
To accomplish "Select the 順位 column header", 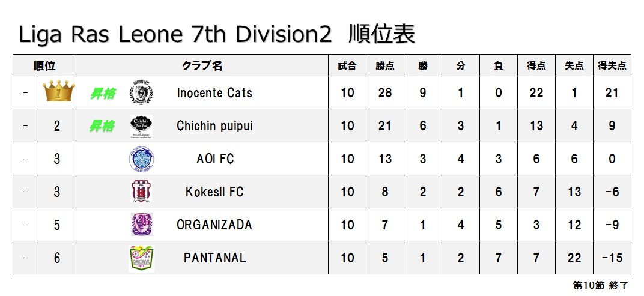I will point(44,65).
